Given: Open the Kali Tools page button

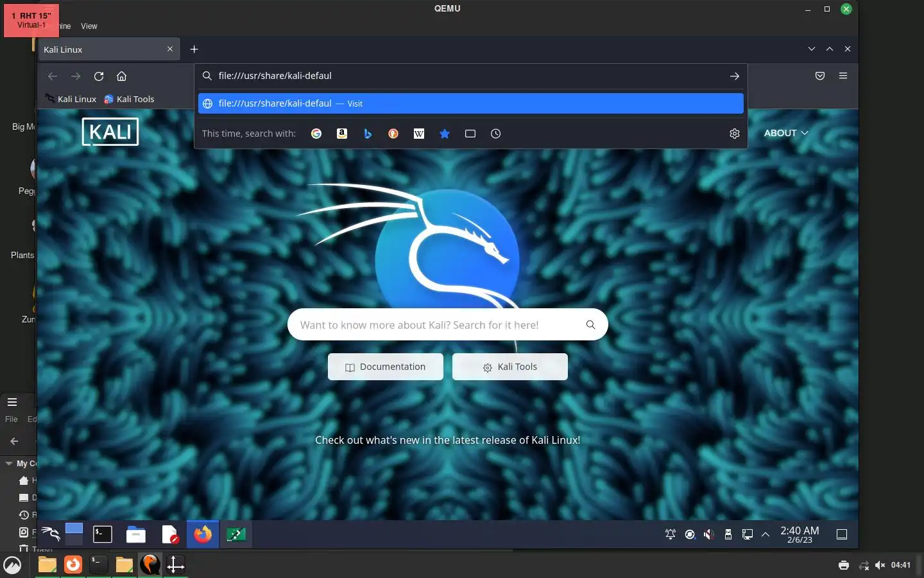Looking at the screenshot, I should 510,367.
